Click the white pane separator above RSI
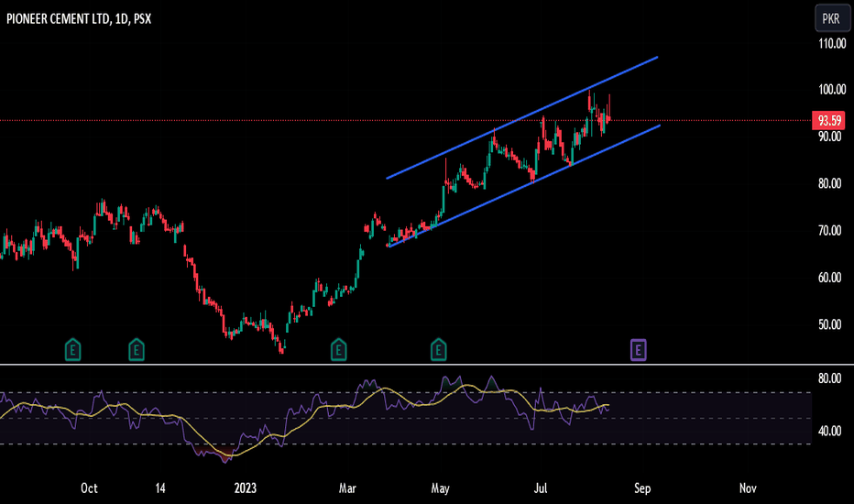This screenshot has height=504, width=854. tap(427, 364)
